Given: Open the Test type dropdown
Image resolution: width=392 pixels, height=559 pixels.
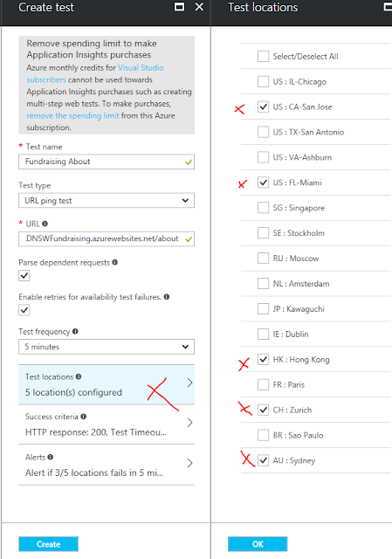Looking at the screenshot, I should coord(107,201).
